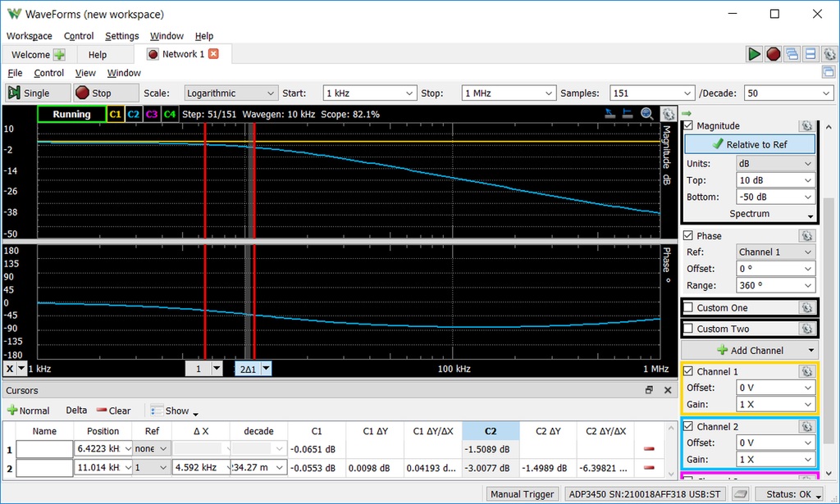Open the Settings menu
The image size is (840, 504).
[x=121, y=36]
